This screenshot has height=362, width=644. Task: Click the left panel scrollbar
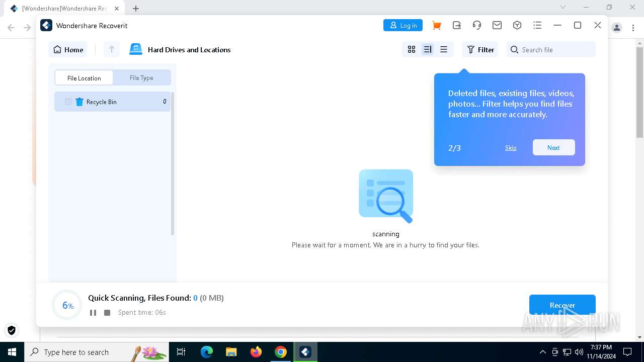(x=173, y=163)
